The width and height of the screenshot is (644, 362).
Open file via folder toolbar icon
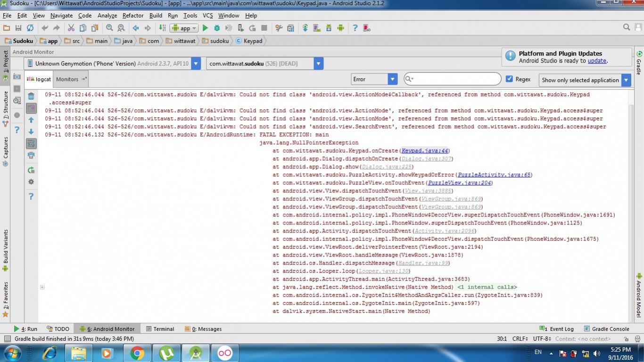pyautogui.click(x=7, y=28)
